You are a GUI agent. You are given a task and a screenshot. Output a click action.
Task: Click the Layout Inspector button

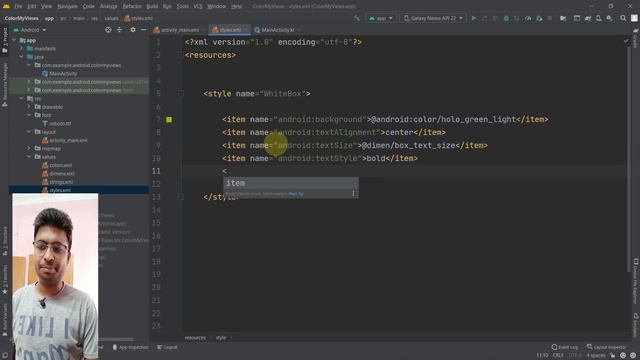tap(606, 347)
